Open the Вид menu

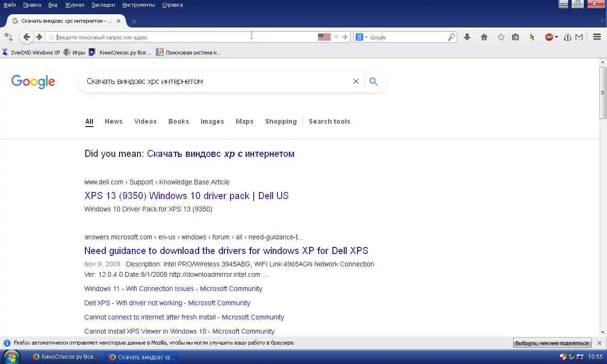tap(53, 5)
